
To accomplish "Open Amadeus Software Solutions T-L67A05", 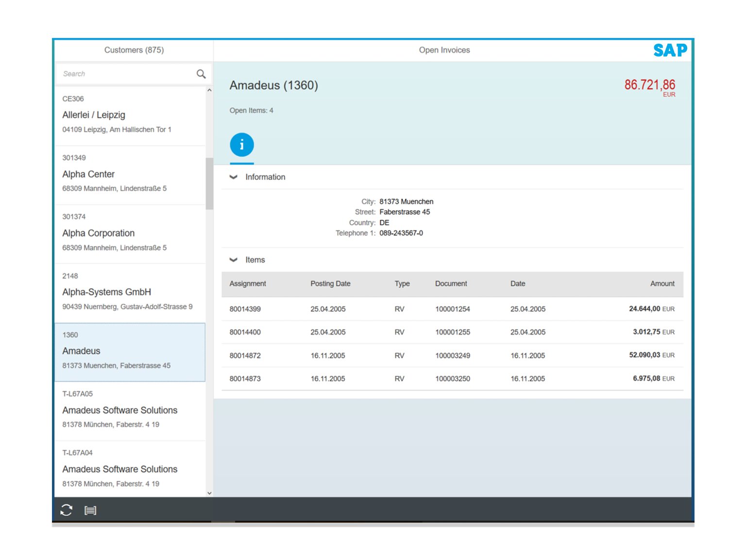I will coord(130,412).
